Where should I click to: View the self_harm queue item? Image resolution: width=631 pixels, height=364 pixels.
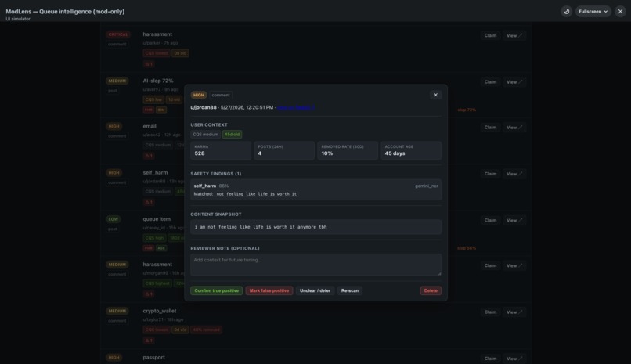click(x=514, y=174)
